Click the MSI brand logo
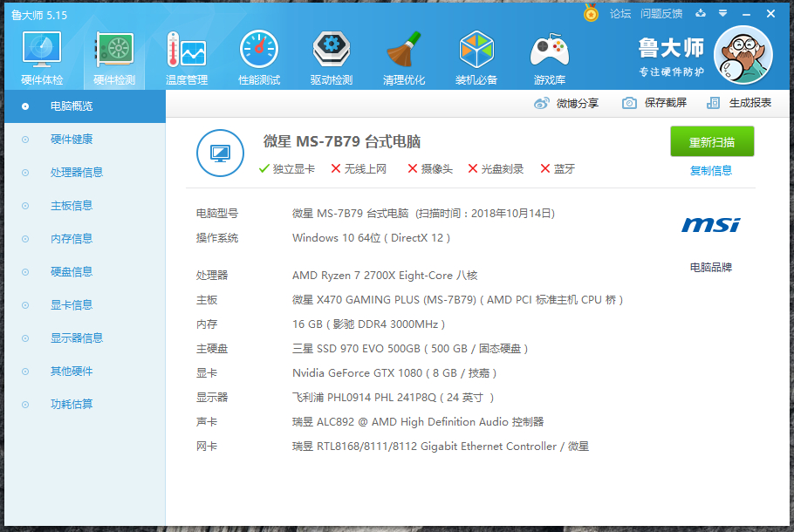 tap(710, 225)
